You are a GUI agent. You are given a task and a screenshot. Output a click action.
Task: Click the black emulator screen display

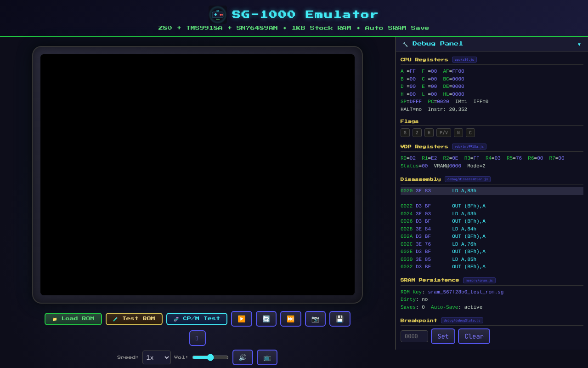(x=198, y=175)
